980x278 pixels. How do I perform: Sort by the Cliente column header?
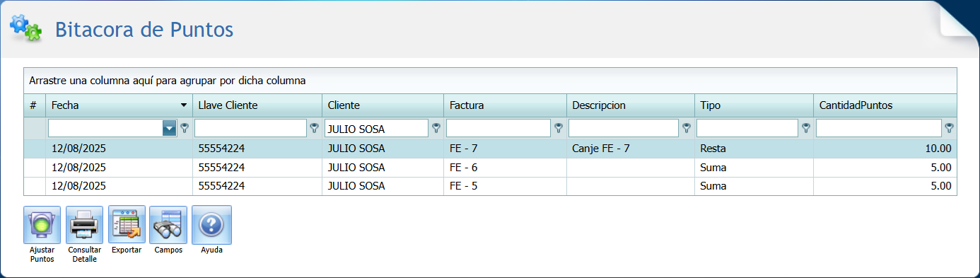click(x=383, y=105)
